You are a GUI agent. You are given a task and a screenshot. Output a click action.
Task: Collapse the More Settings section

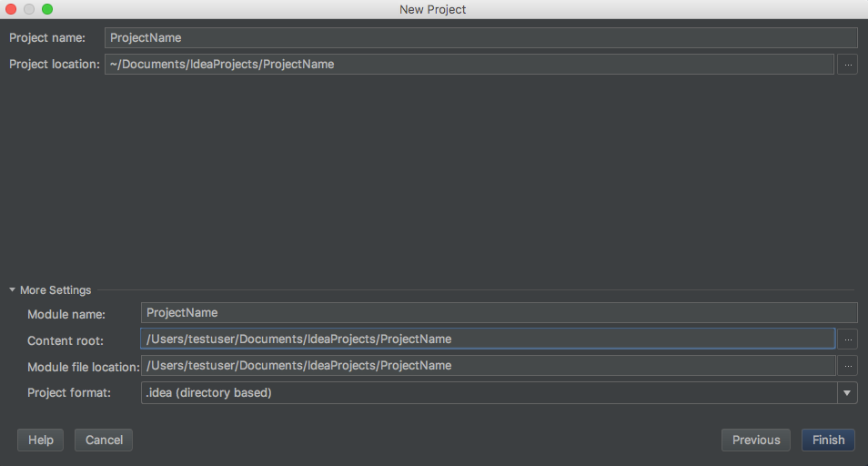tap(12, 289)
